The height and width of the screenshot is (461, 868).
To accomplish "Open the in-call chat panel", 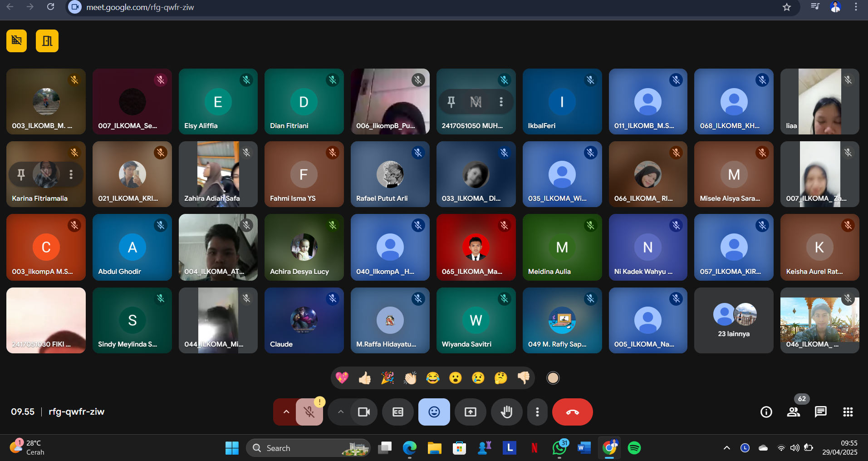I will (820, 412).
